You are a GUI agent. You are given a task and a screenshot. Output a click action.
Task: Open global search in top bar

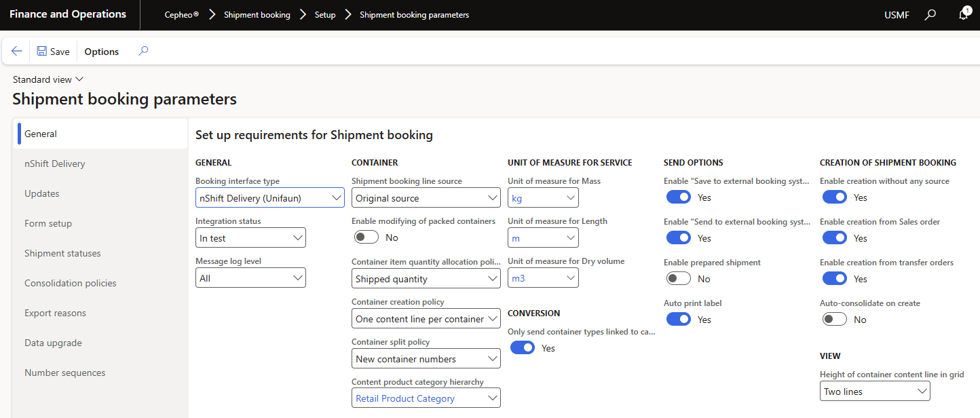[x=930, y=14]
